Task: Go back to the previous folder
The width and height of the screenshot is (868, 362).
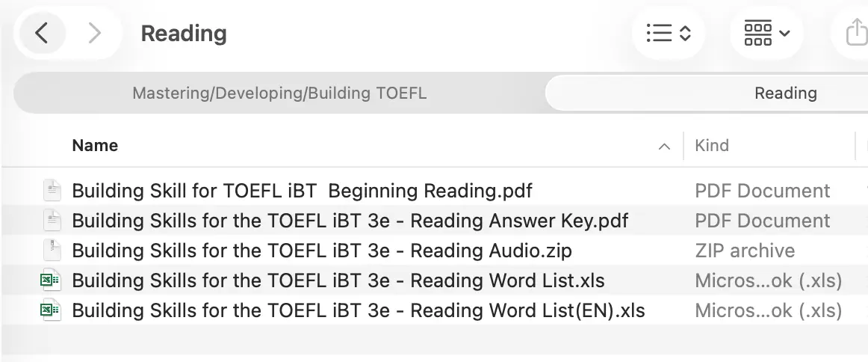Action: 42,33
